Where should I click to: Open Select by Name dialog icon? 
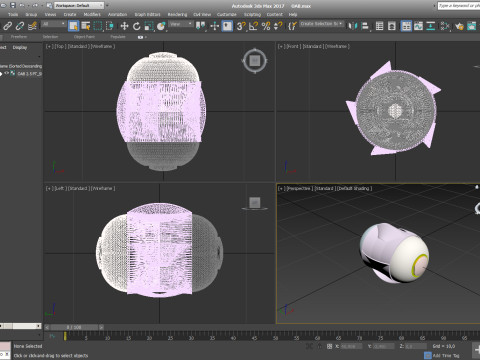[86, 26]
